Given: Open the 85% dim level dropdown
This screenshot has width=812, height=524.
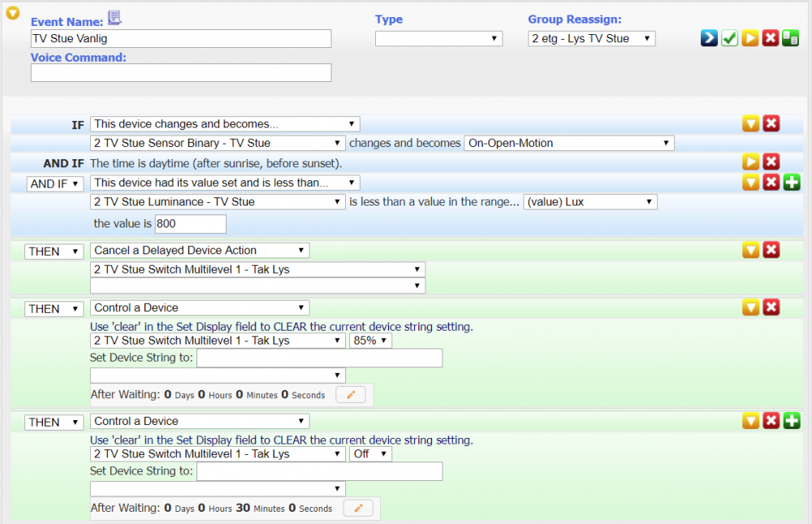Looking at the screenshot, I should click(370, 340).
